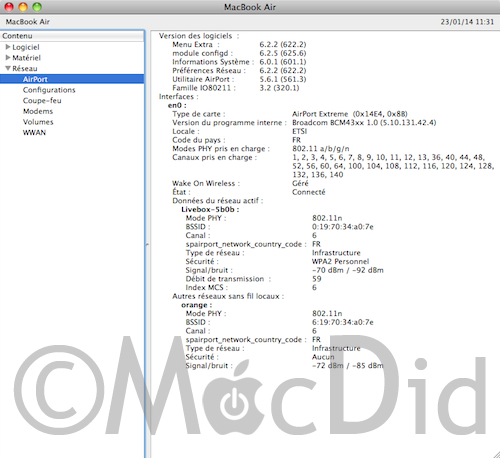Viewport: 500px width, 458px height.
Task: Click the Wake On Wireless value Géré
Action: [x=300, y=183]
